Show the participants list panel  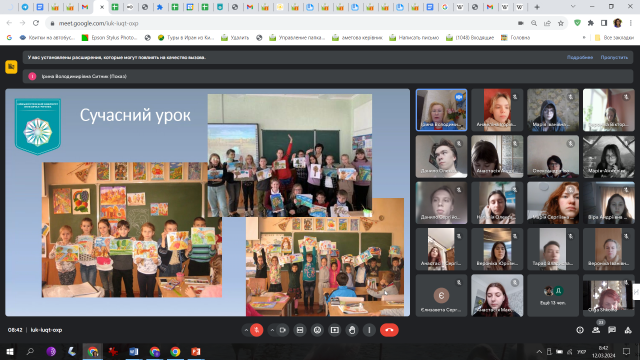[596, 330]
